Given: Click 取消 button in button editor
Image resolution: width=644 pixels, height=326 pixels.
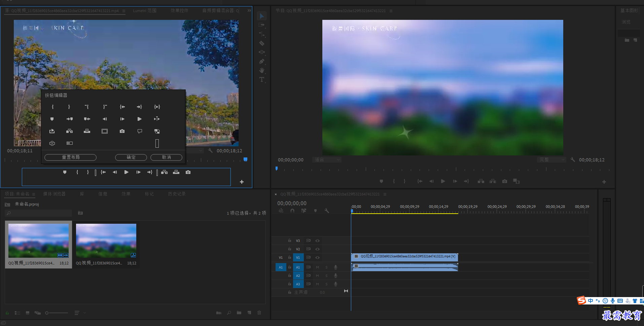Looking at the screenshot, I should (166, 157).
